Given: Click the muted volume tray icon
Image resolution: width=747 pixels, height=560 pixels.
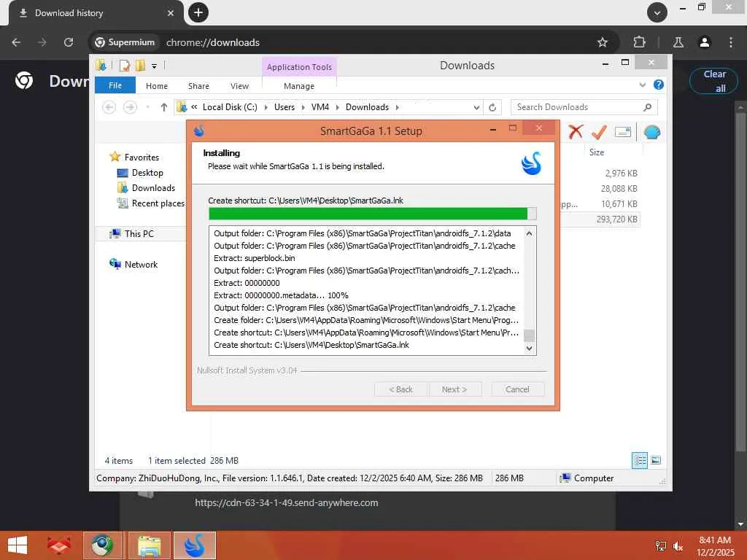Looking at the screenshot, I should pyautogui.click(x=678, y=546).
